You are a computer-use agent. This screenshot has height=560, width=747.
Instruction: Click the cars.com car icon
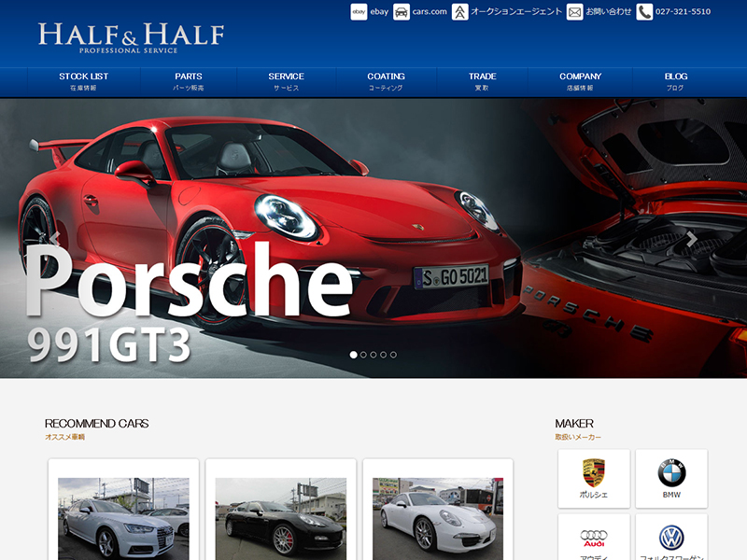click(x=402, y=12)
